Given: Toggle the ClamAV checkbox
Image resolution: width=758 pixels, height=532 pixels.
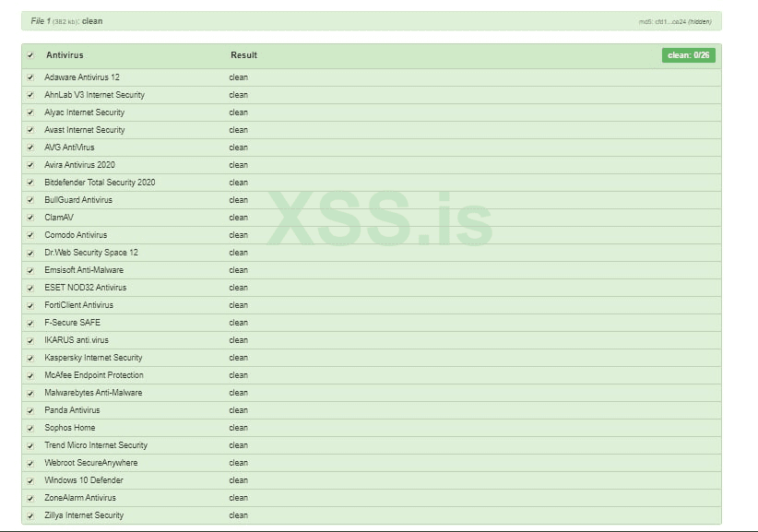Looking at the screenshot, I should point(30,218).
